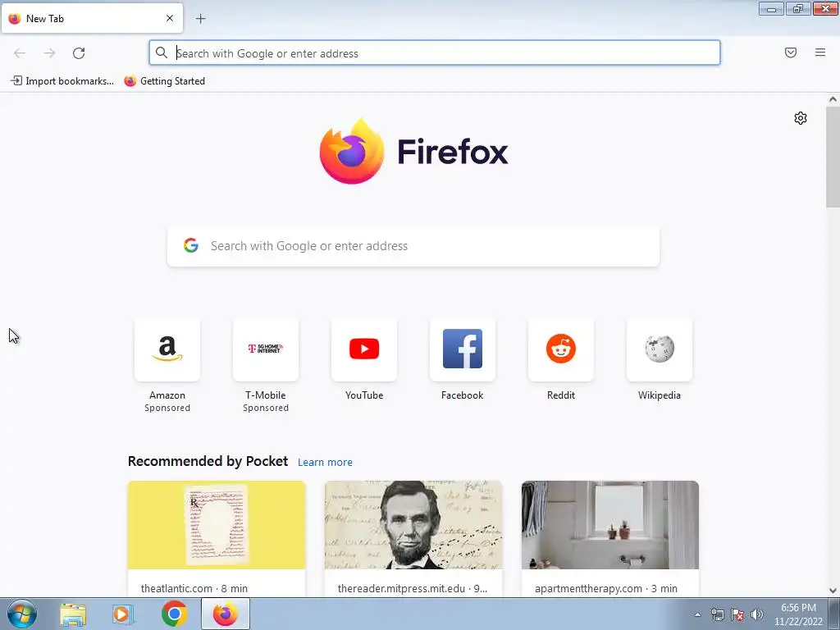Click the page search box with Google
This screenshot has height=630, width=840.
point(413,246)
